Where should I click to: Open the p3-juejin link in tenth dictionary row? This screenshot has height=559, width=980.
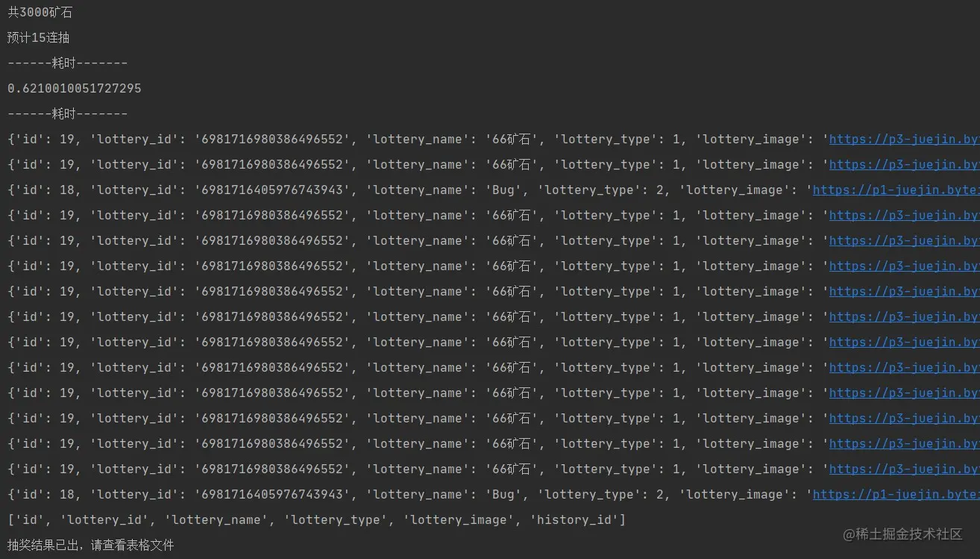(904, 367)
